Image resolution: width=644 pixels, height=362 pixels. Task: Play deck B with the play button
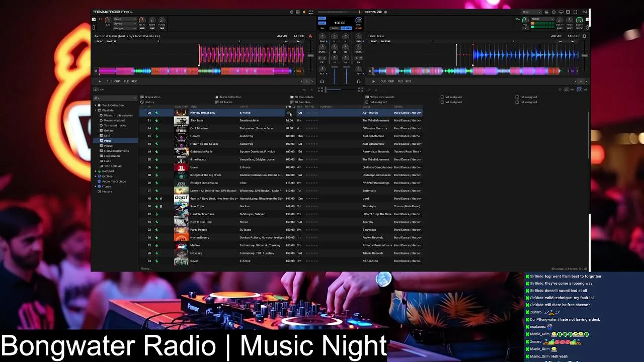click(373, 81)
